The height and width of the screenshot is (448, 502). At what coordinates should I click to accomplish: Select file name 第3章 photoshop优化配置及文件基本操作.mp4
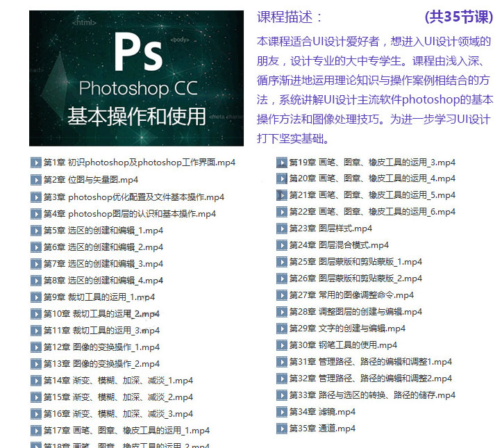click(134, 197)
